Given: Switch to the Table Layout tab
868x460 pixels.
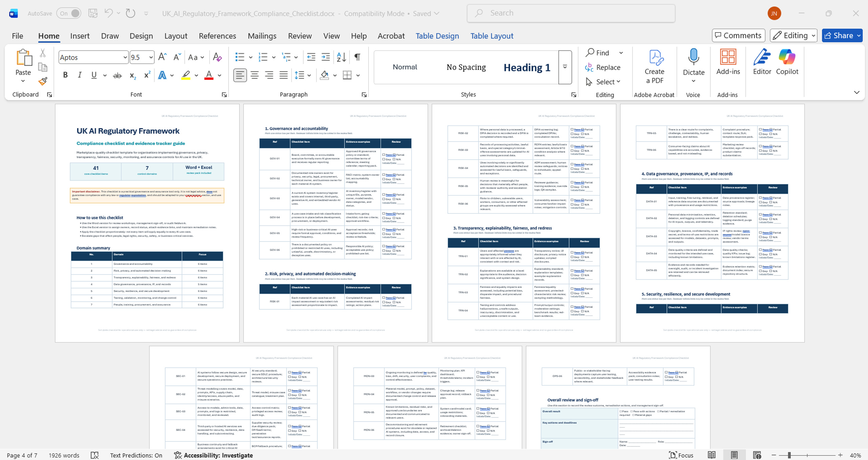Looking at the screenshot, I should coord(492,36).
